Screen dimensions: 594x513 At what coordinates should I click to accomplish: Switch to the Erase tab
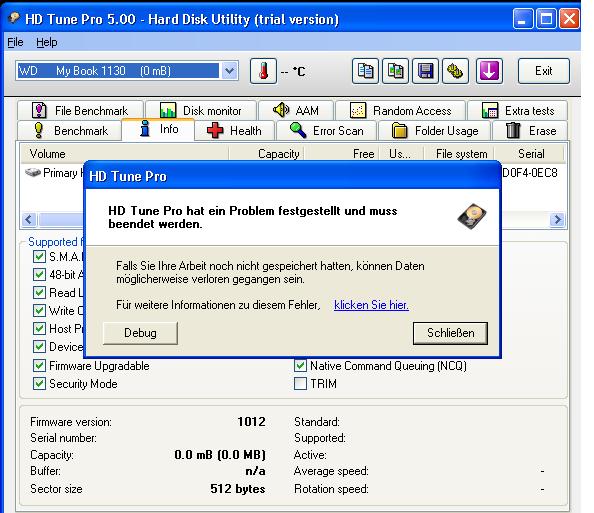point(530,131)
